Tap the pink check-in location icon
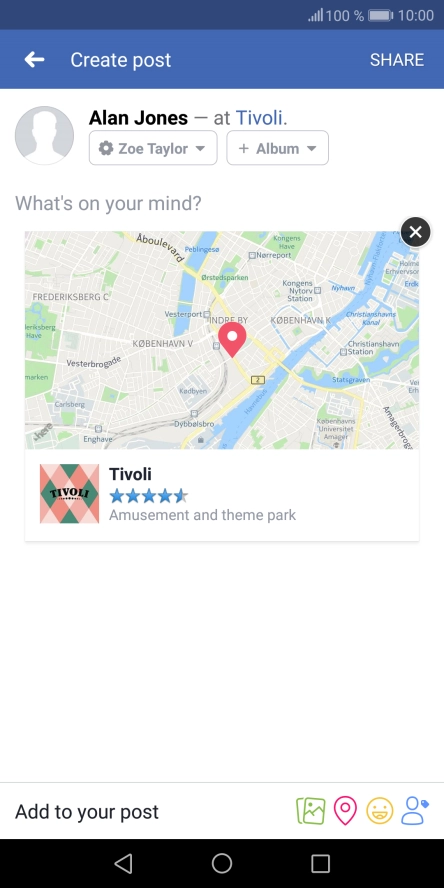The width and height of the screenshot is (444, 888). tap(345, 811)
